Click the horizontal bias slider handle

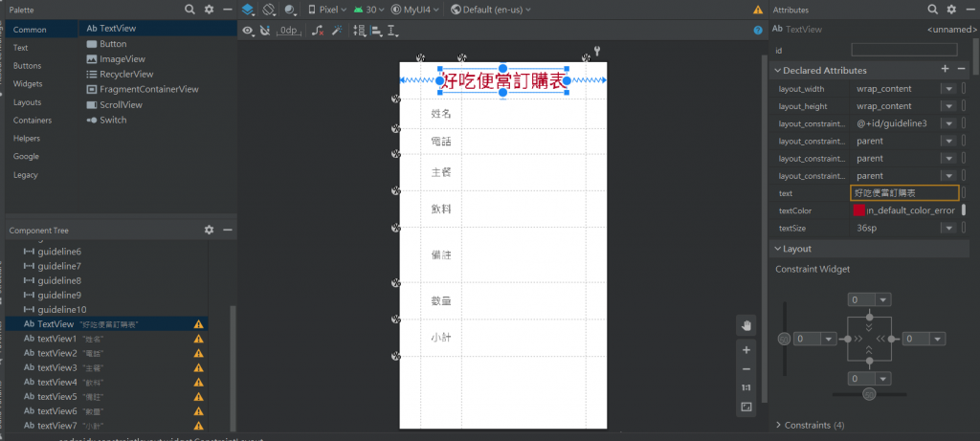[869, 394]
